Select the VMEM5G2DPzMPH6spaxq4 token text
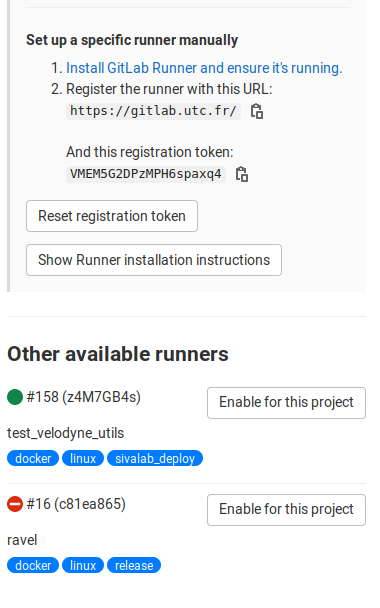Screen dimensions: 380x608 [146, 174]
